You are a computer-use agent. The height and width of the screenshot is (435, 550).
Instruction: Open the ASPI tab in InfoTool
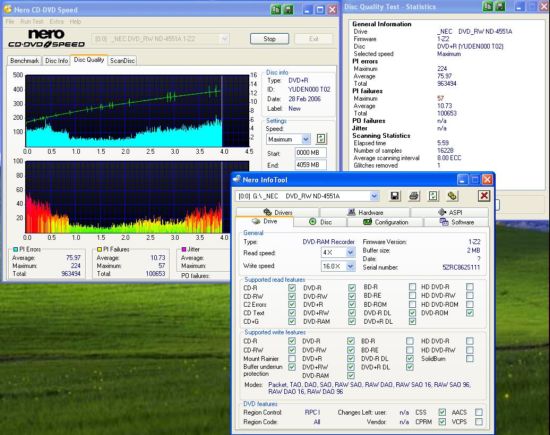coord(450,212)
